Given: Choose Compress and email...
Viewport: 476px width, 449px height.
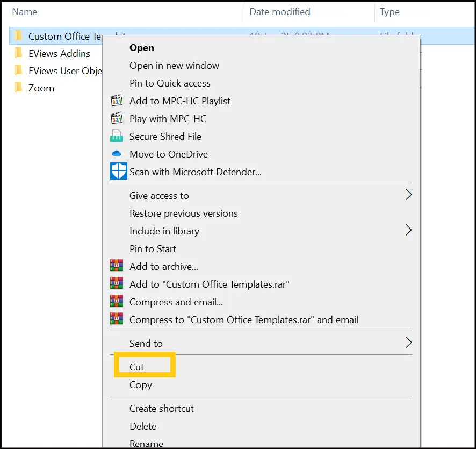Looking at the screenshot, I should point(176,302).
